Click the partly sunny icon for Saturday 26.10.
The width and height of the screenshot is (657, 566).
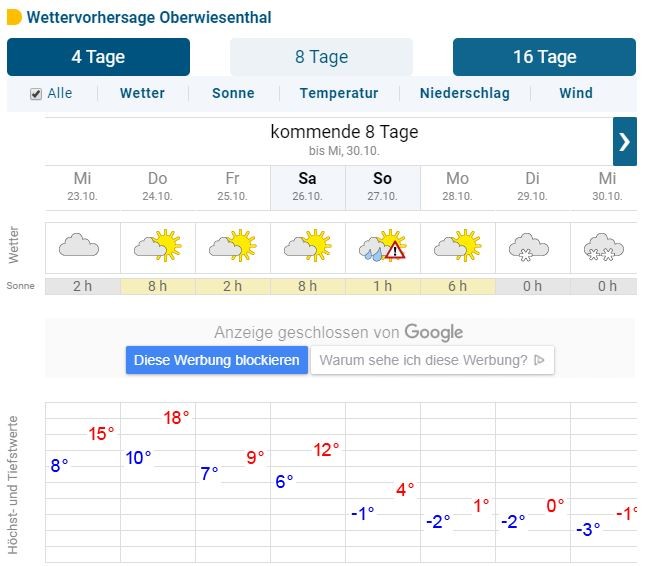point(308,246)
